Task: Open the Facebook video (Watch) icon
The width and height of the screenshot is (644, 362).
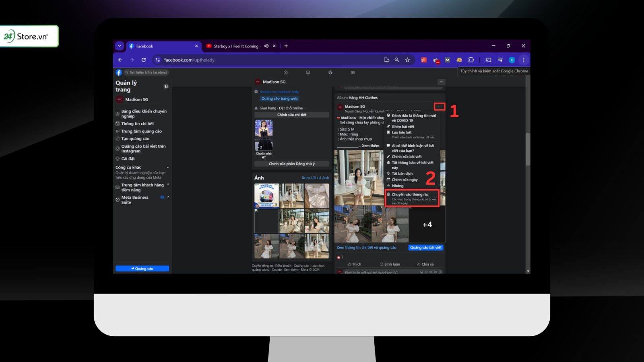Action: [308, 72]
